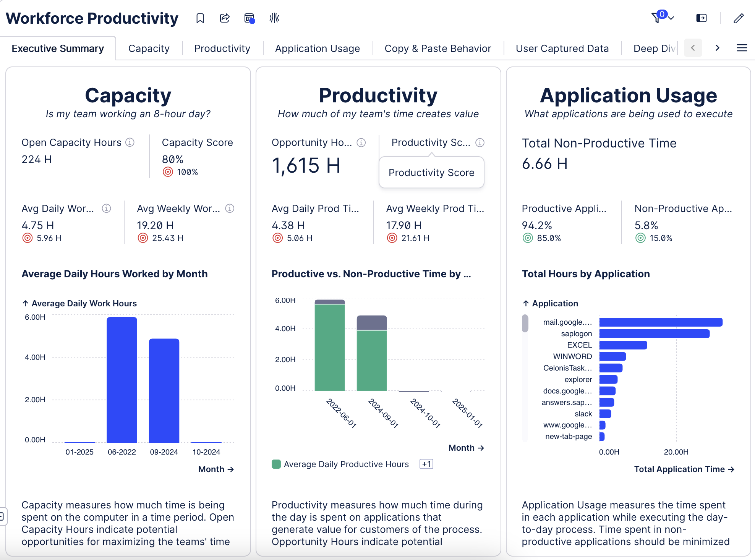Click the info icon beside Avg Weekly Work
This screenshot has height=560, width=755.
tap(230, 208)
